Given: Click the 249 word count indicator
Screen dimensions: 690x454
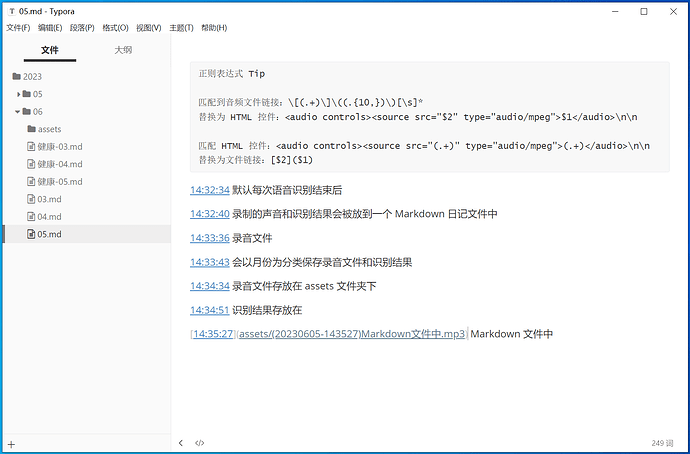Looking at the screenshot, I should coord(660,443).
